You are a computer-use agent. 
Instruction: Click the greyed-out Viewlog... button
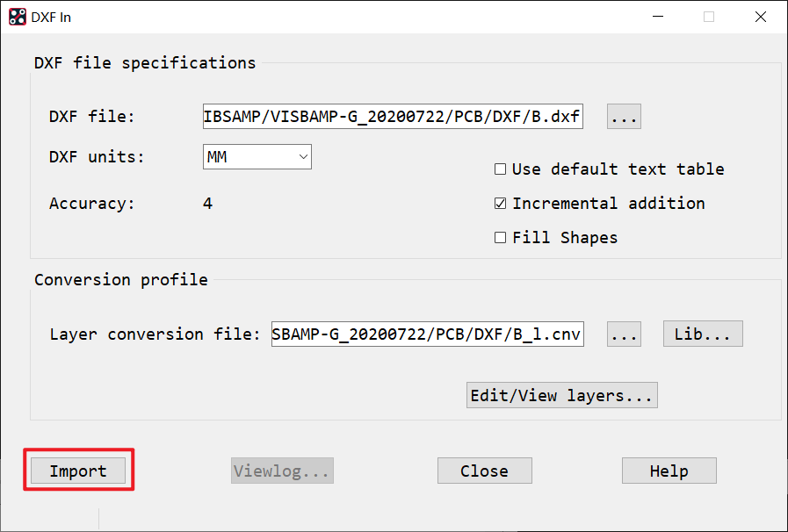click(282, 471)
